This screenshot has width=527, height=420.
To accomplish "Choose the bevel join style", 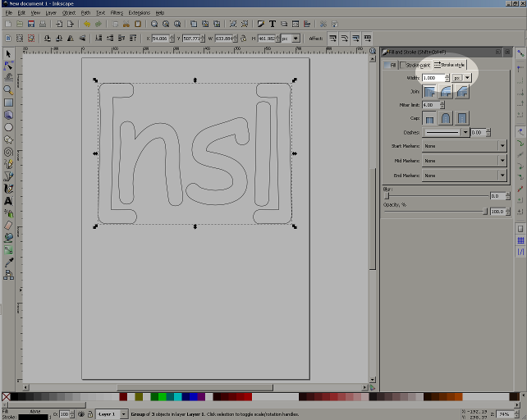I will click(x=463, y=92).
